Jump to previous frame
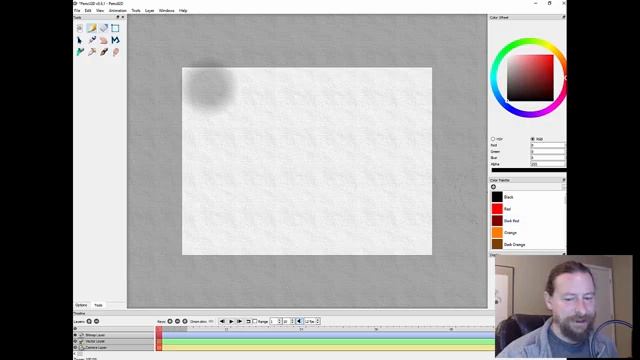 (x=222, y=321)
